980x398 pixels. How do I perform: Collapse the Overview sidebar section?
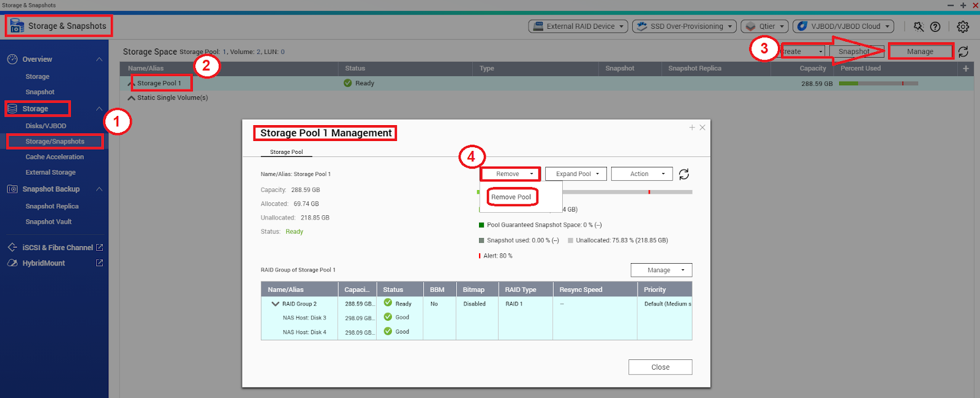point(99,59)
